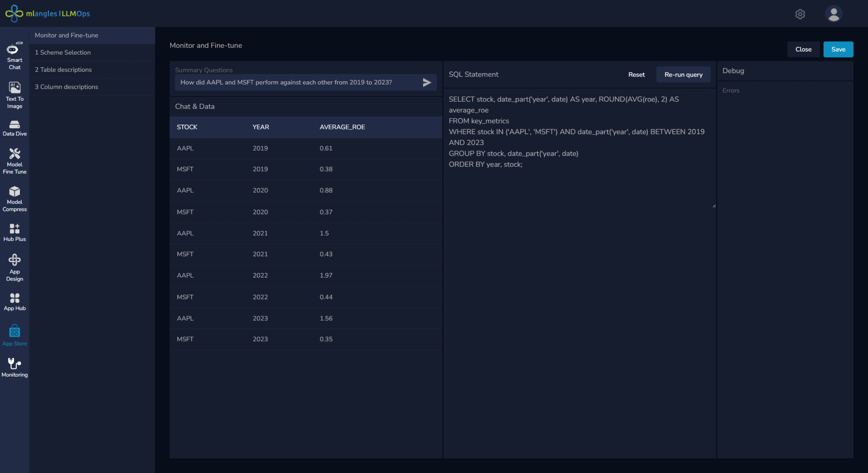The image size is (868, 473).
Task: Sort by STOCK column header
Action: click(187, 127)
